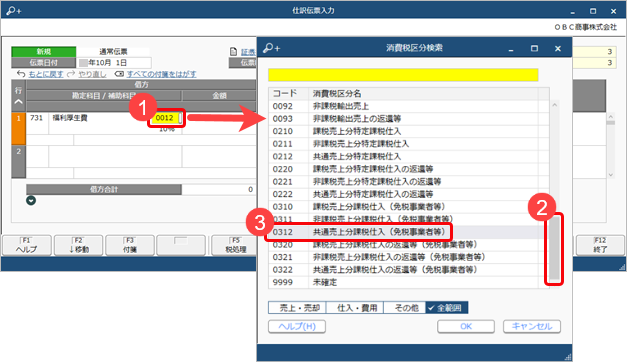
Task: Select row 0092 非課税輸出売上
Action: tap(403, 106)
